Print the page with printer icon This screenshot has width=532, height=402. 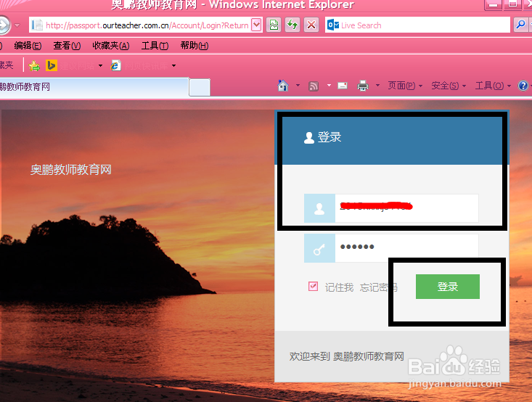click(363, 86)
